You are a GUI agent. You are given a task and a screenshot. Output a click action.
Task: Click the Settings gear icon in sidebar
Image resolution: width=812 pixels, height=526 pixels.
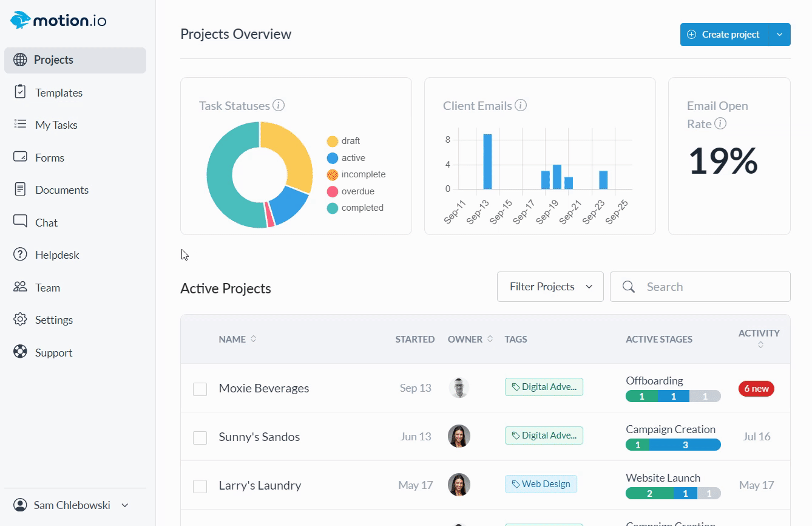(x=20, y=319)
